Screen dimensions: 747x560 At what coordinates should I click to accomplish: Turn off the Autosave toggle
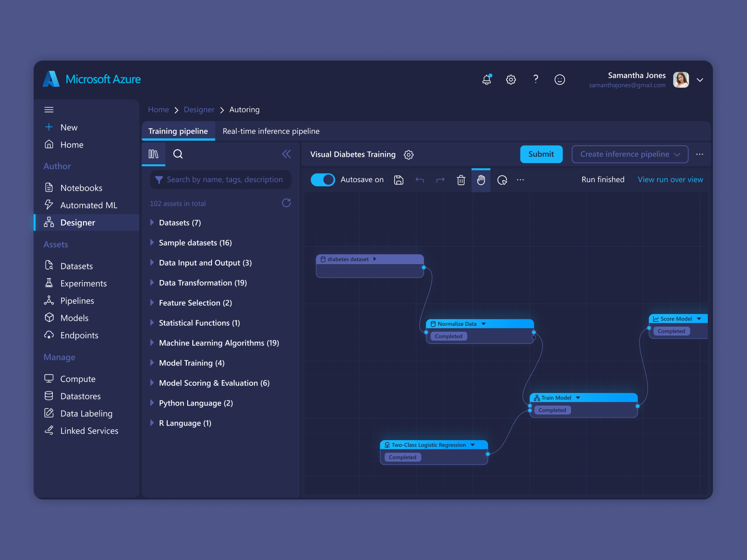[x=323, y=180]
